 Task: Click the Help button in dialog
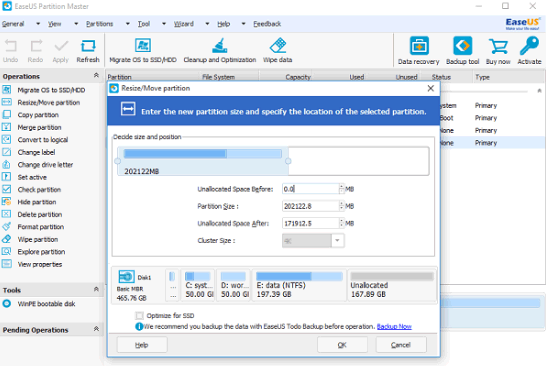click(142, 345)
